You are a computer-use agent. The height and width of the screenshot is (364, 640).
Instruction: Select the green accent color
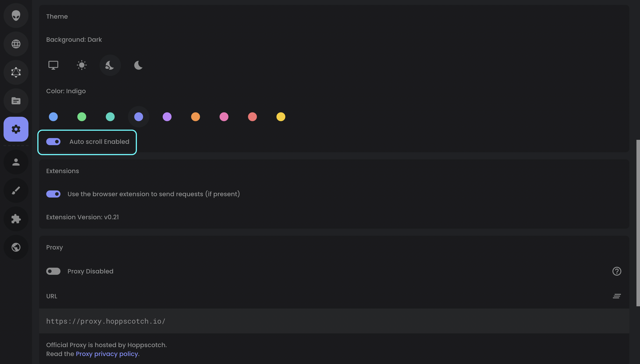(x=82, y=117)
